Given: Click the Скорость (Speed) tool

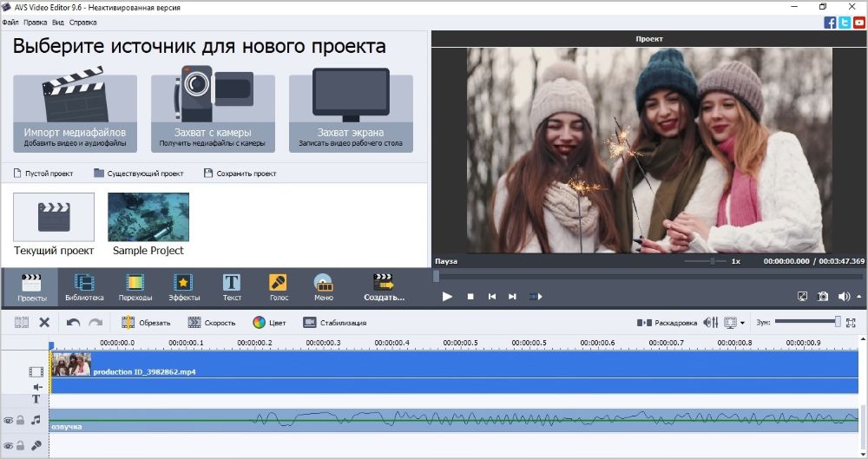Looking at the screenshot, I should pos(211,323).
